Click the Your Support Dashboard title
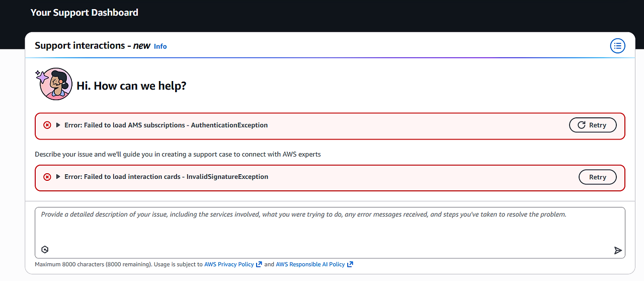644x281 pixels. (84, 13)
